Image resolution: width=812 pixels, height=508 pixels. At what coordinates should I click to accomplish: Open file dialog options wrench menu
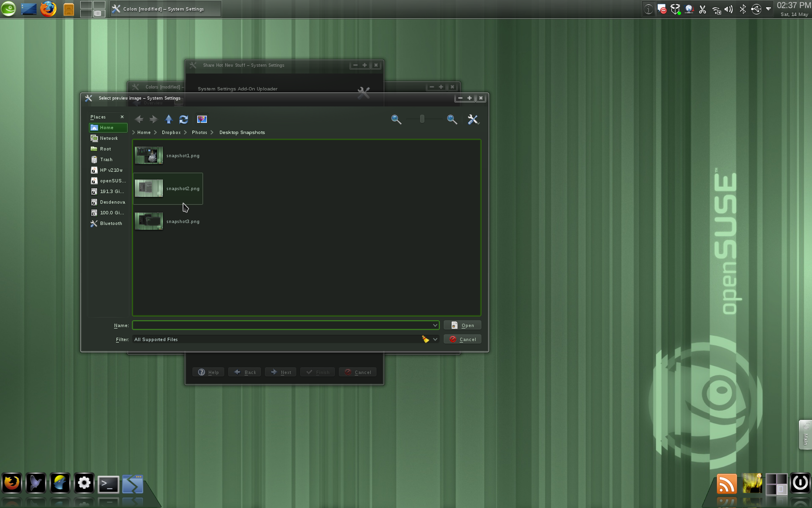pyautogui.click(x=473, y=120)
